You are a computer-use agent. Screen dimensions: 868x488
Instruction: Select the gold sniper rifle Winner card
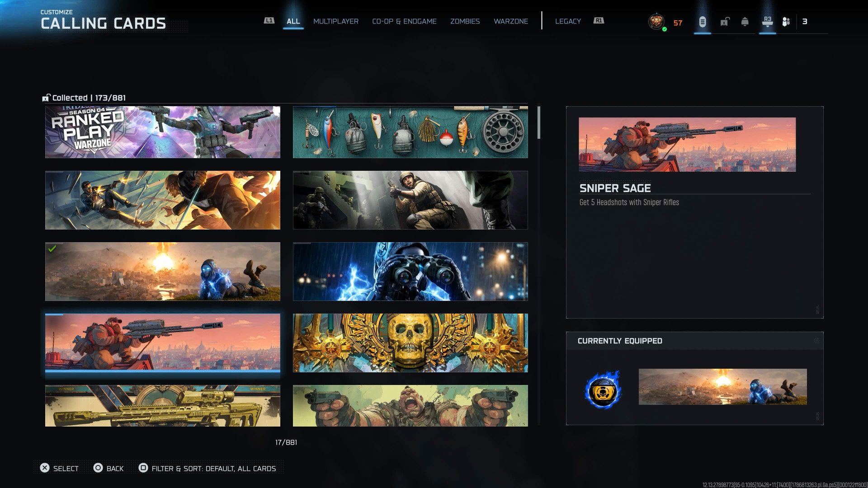(x=163, y=405)
